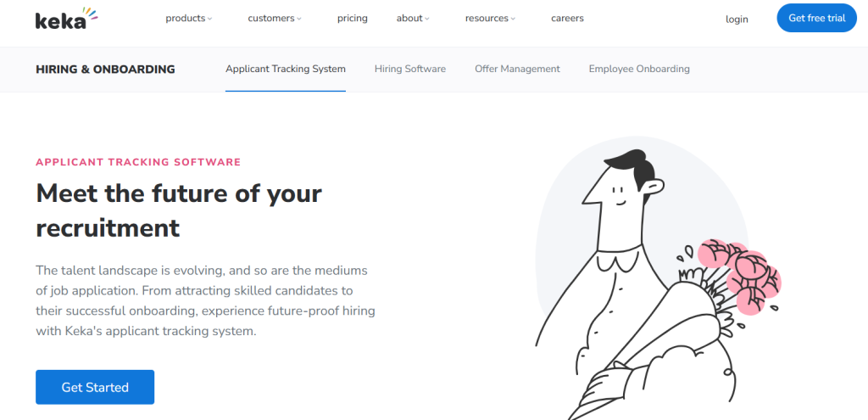Expand the products dropdown chevron
868x420 pixels.
210,19
